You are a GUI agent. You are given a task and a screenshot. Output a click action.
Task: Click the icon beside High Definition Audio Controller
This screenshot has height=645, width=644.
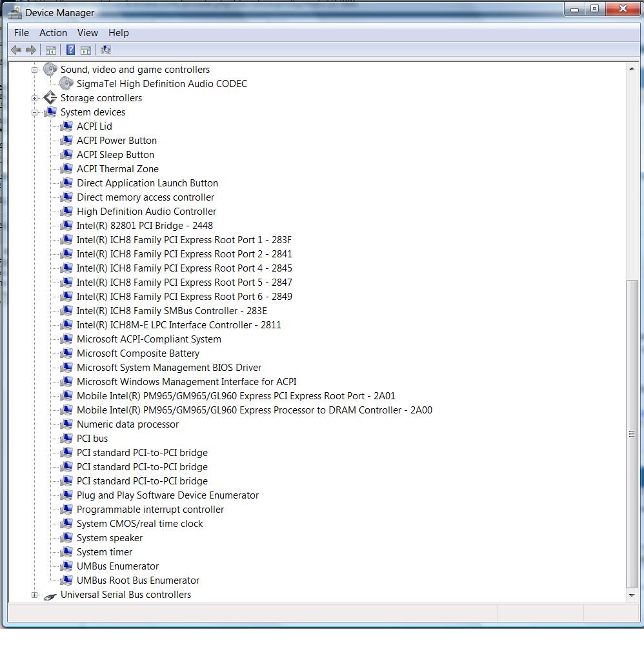66,212
